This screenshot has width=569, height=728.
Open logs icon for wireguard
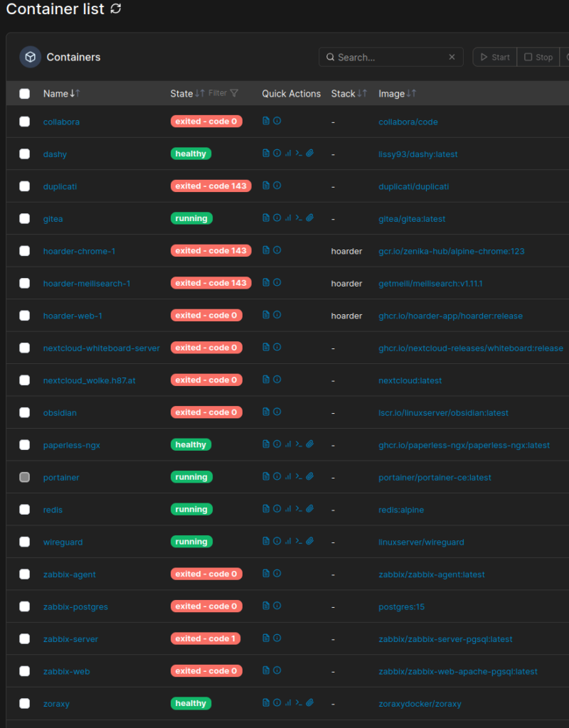click(266, 541)
